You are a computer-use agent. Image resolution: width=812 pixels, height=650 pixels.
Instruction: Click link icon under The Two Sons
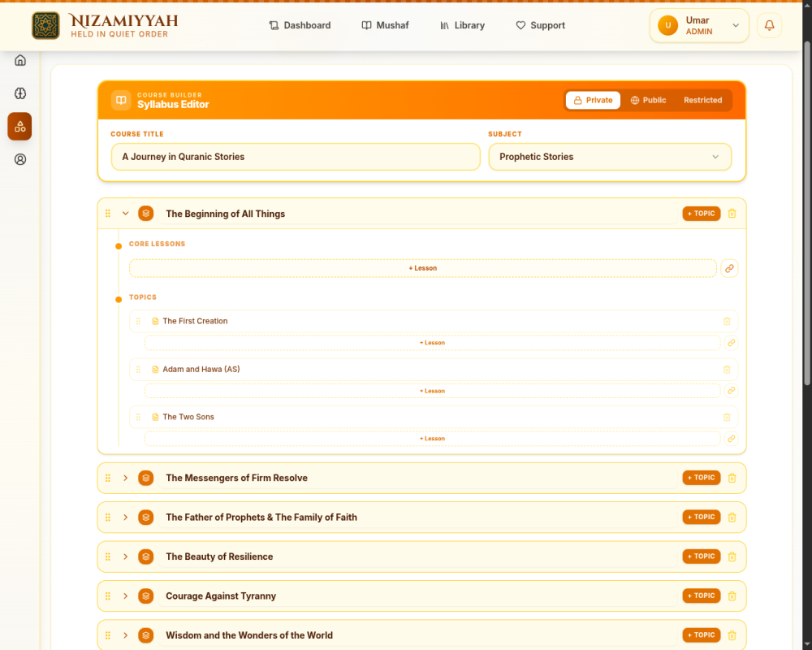pyautogui.click(x=732, y=439)
